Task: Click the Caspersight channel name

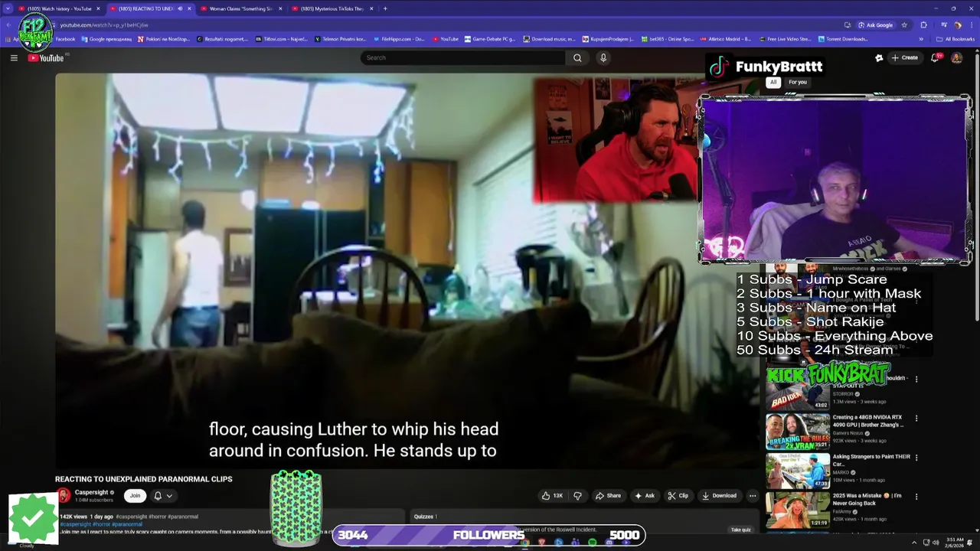Action: [x=91, y=492]
